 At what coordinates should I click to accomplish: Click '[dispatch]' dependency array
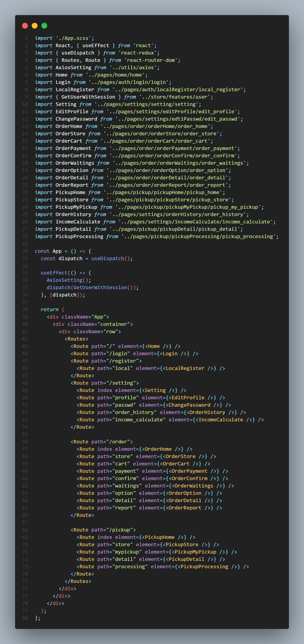[x=65, y=295]
